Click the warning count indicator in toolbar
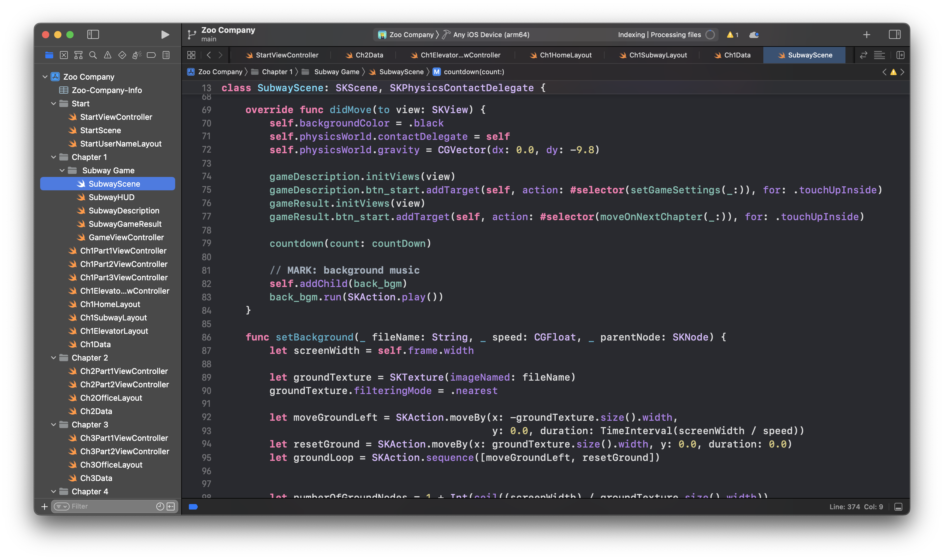The height and width of the screenshot is (560, 944). 732,35
